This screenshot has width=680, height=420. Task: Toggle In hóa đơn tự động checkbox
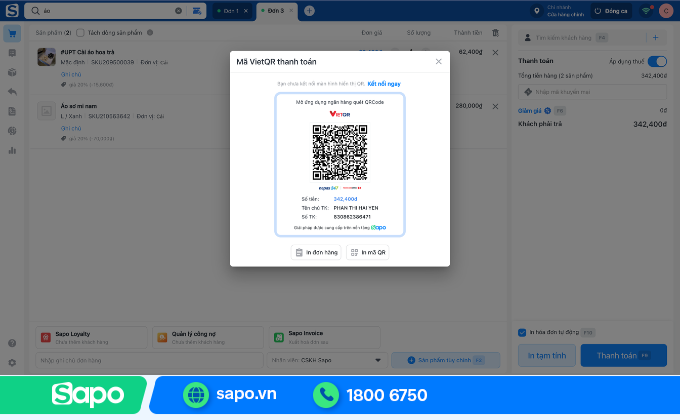point(522,332)
